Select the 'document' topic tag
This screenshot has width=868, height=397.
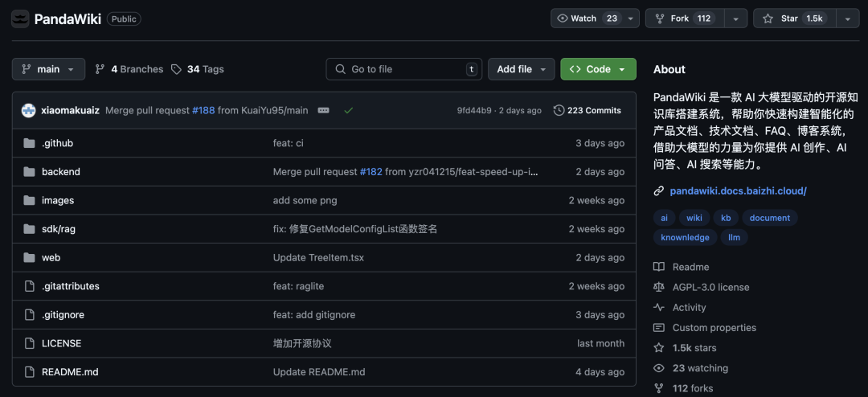click(x=770, y=218)
